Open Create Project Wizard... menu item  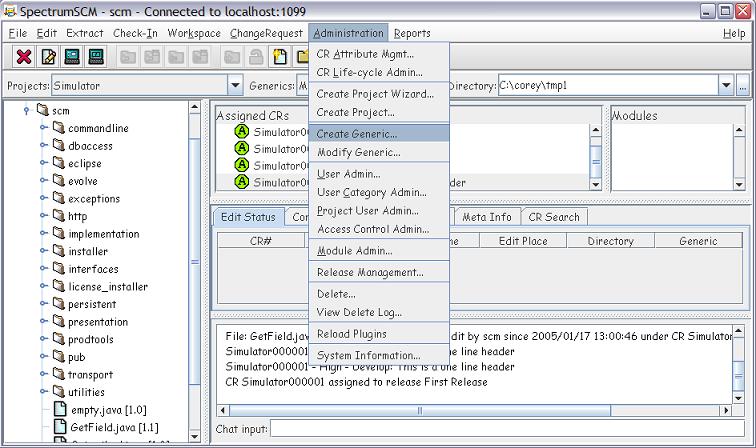(x=379, y=94)
